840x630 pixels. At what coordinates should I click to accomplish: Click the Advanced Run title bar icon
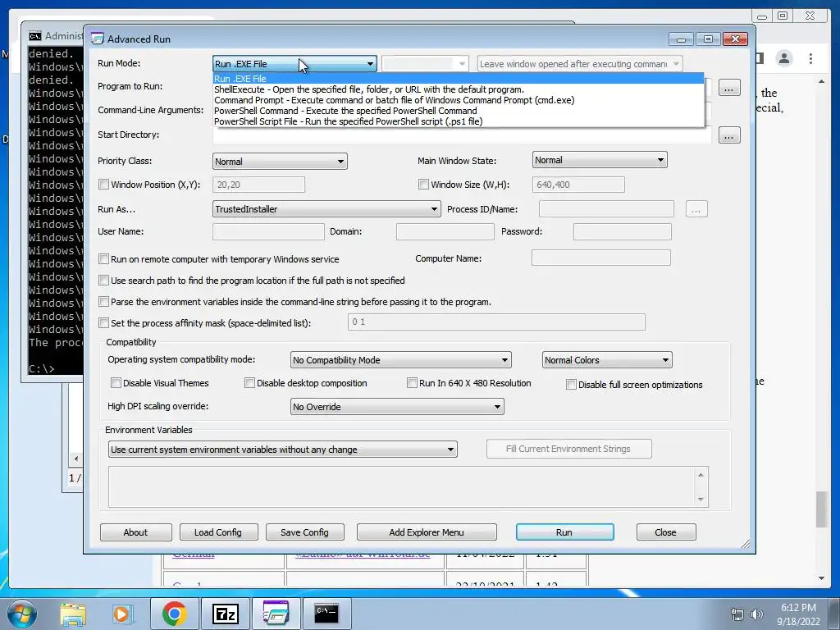click(97, 39)
